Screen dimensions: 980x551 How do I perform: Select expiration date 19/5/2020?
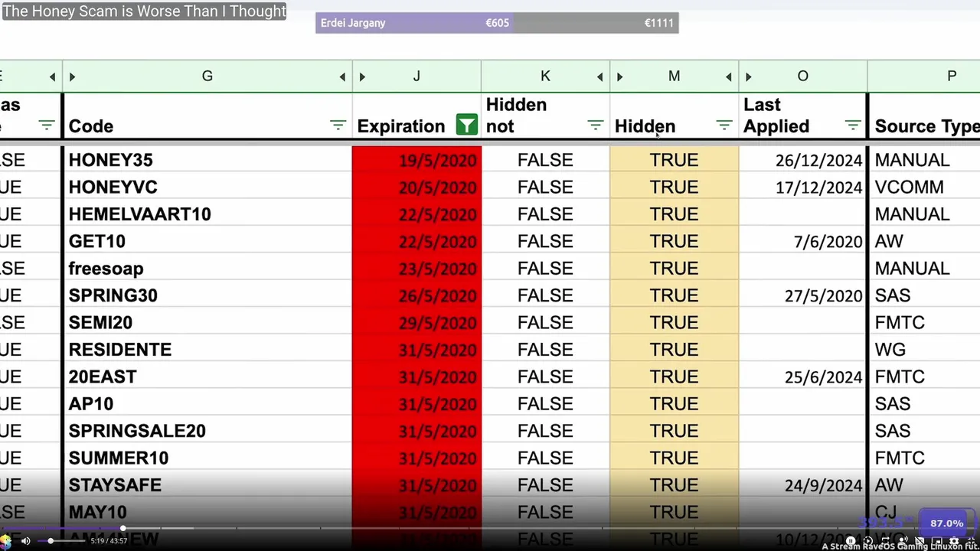coord(416,160)
